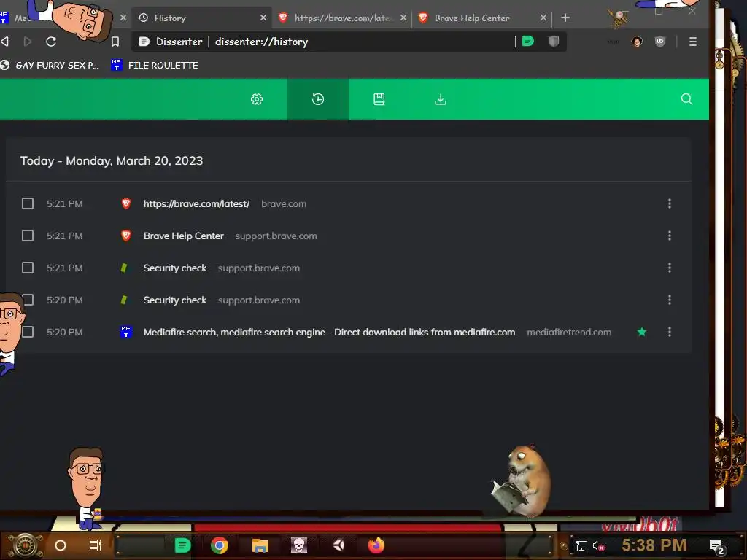Check the box for https://brave.com/latest/ entry

click(28, 204)
